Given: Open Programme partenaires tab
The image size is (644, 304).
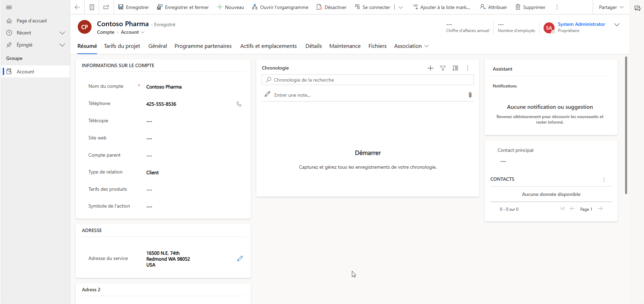Looking at the screenshot, I should pyautogui.click(x=203, y=46).
